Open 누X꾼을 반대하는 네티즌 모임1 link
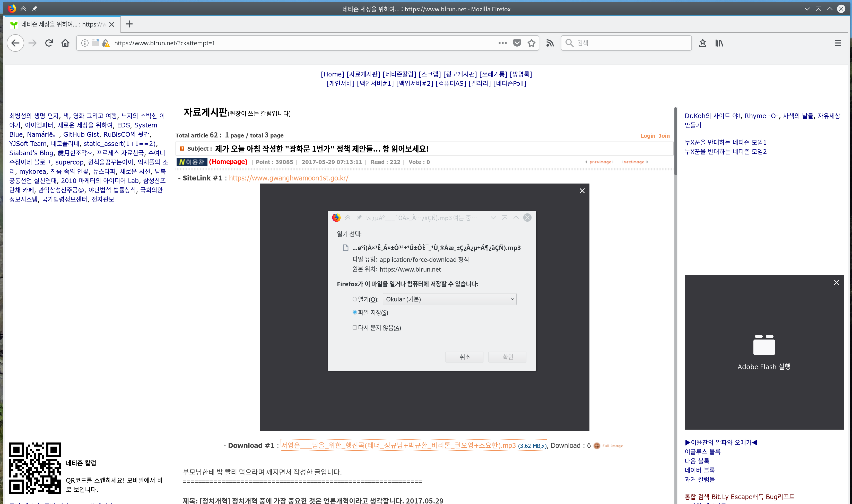 click(725, 142)
